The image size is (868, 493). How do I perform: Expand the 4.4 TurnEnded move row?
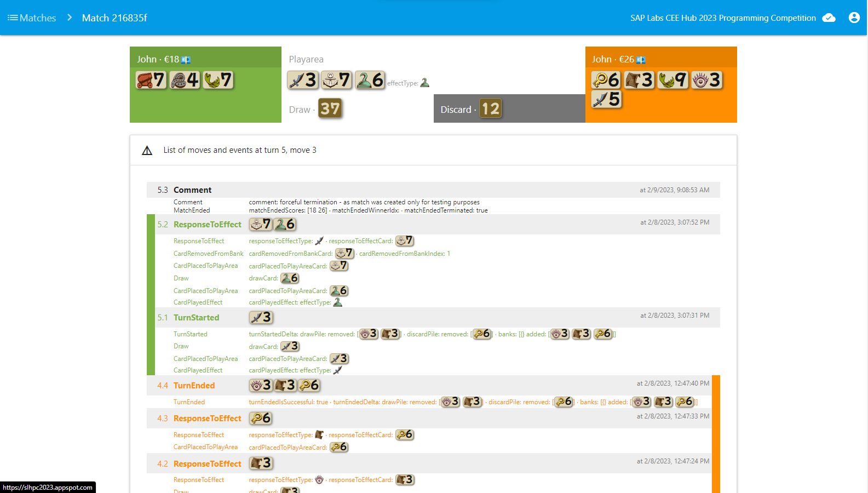(x=194, y=386)
